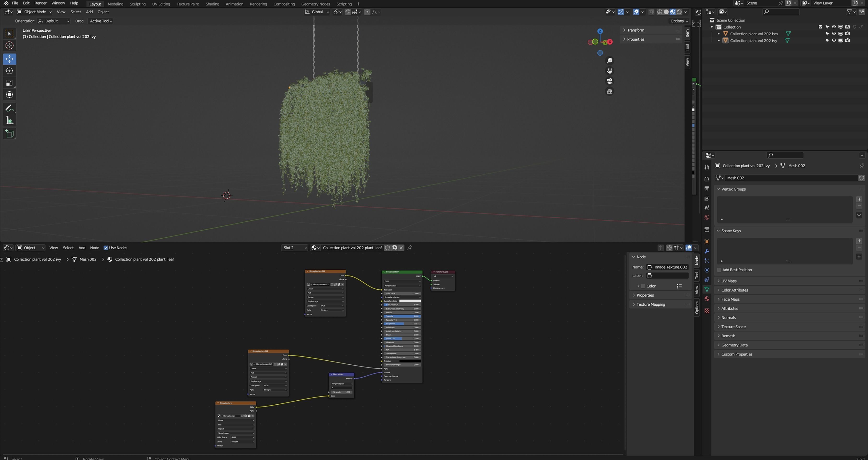868x460 pixels.
Task: Open the Drag Active Tool dropdown
Action: tap(101, 21)
